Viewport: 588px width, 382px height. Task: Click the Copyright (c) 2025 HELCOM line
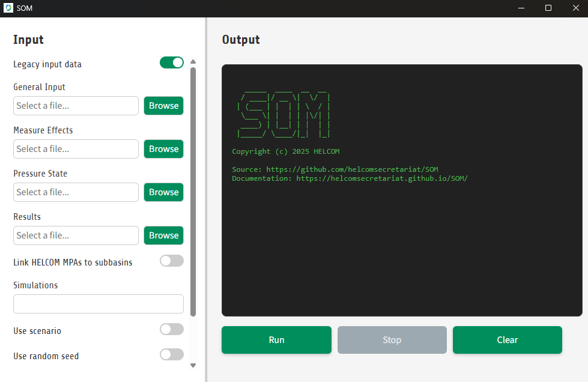(x=286, y=151)
